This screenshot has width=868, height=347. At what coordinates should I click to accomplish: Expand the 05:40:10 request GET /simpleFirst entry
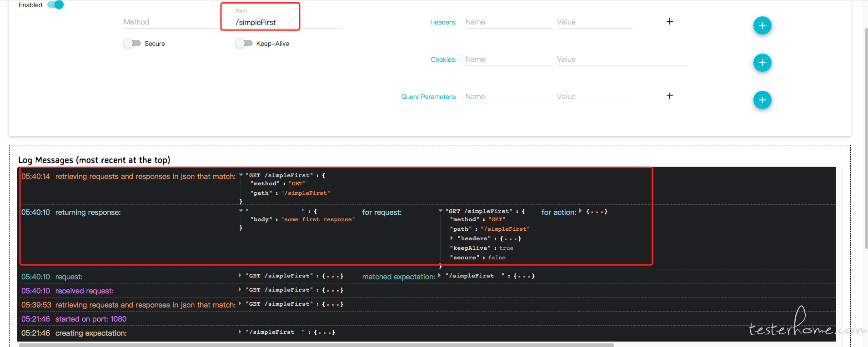pyautogui.click(x=240, y=275)
